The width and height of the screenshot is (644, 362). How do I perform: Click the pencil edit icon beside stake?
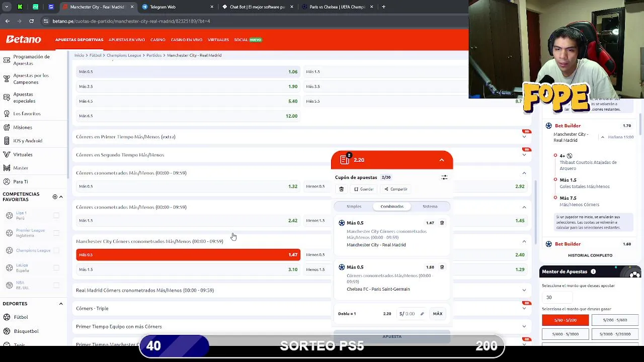click(x=422, y=314)
